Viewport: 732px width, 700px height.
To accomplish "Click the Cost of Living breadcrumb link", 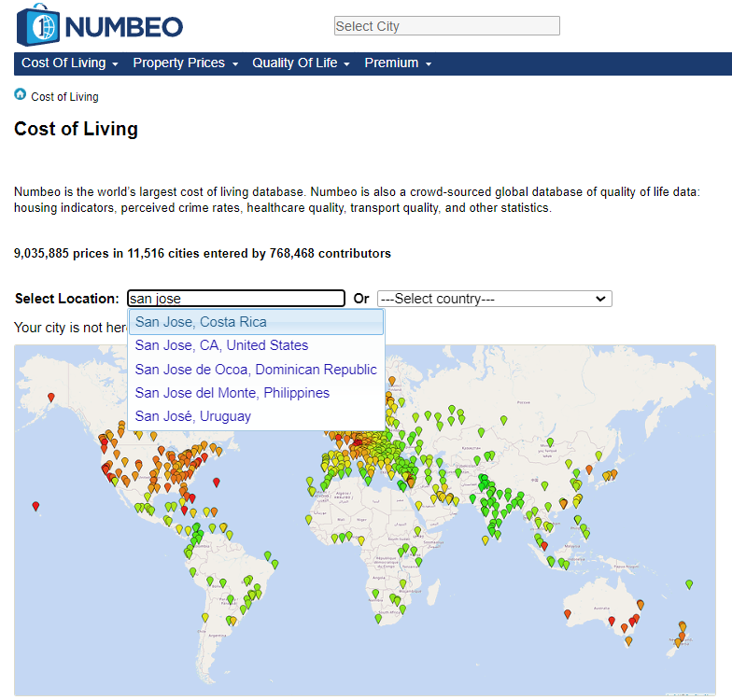I will 65,97.
